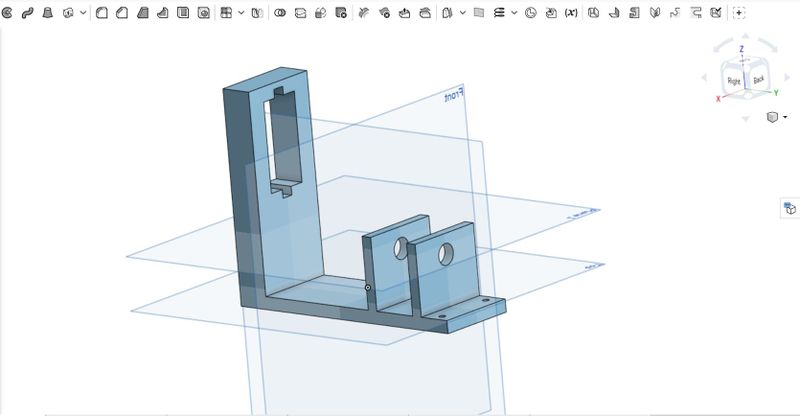This screenshot has height=416, width=800.
Task: Select the Hole tool
Action: 204,13
